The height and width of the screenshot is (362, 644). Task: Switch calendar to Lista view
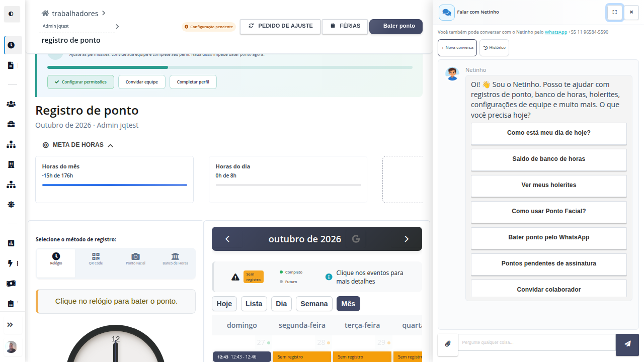(254, 304)
